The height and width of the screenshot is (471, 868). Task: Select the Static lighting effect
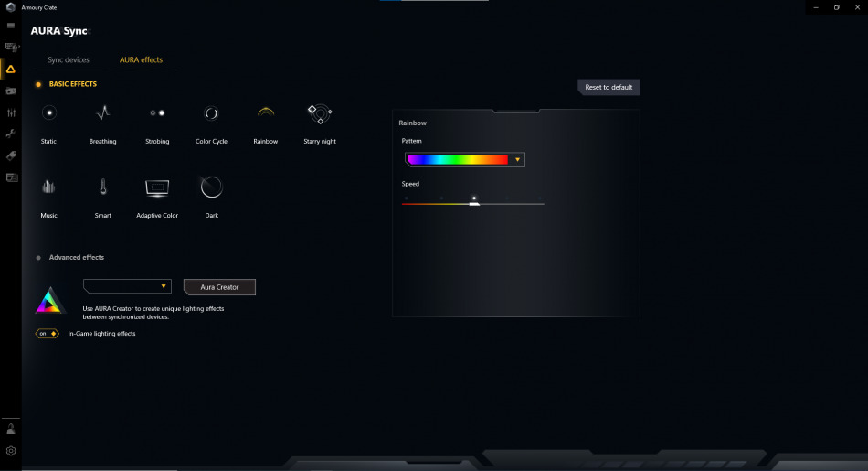[49, 113]
